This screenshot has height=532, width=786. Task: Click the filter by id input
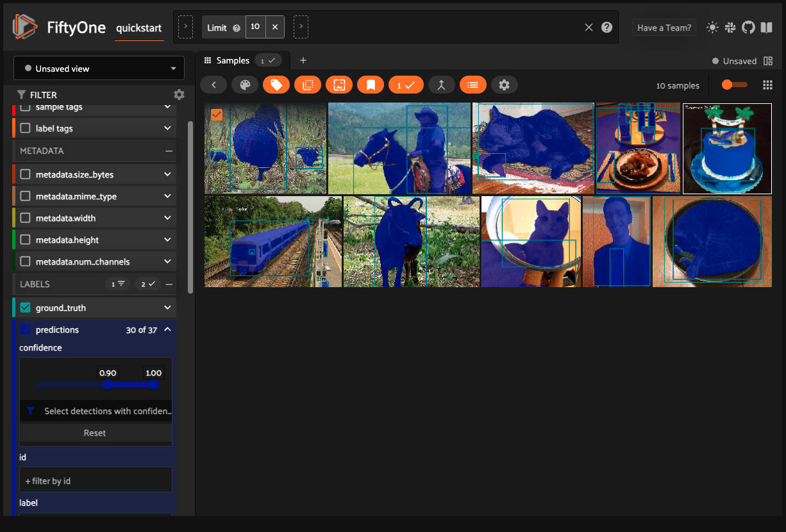tap(96, 480)
